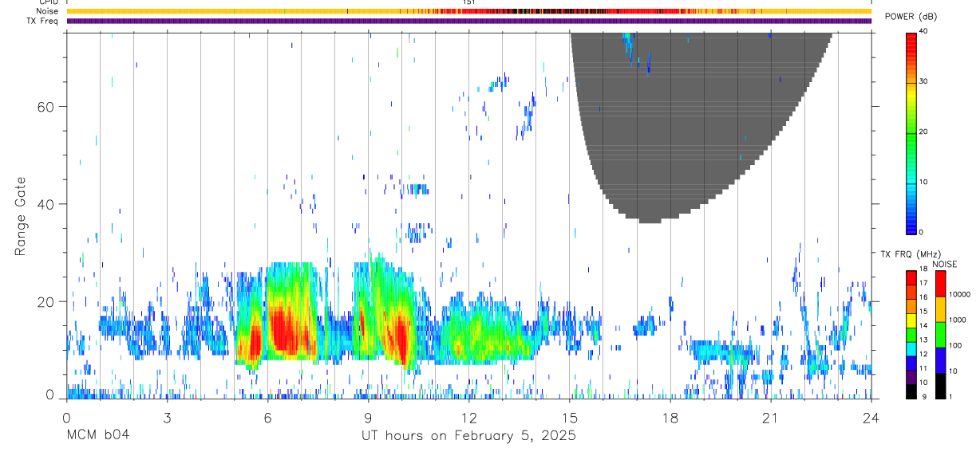Select the 60 tick on the Range Gate axis
The height and width of the screenshot is (452, 980).
click(x=45, y=106)
